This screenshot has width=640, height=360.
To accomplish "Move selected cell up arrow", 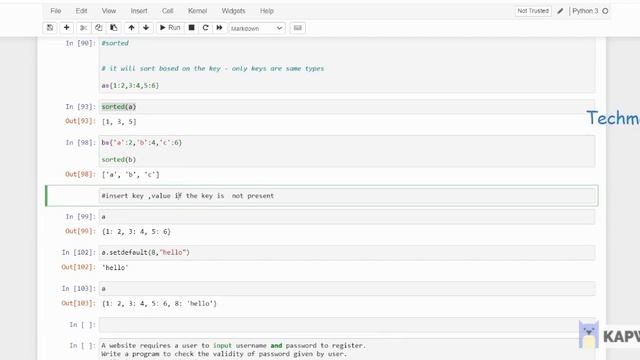I will [x=131, y=28].
